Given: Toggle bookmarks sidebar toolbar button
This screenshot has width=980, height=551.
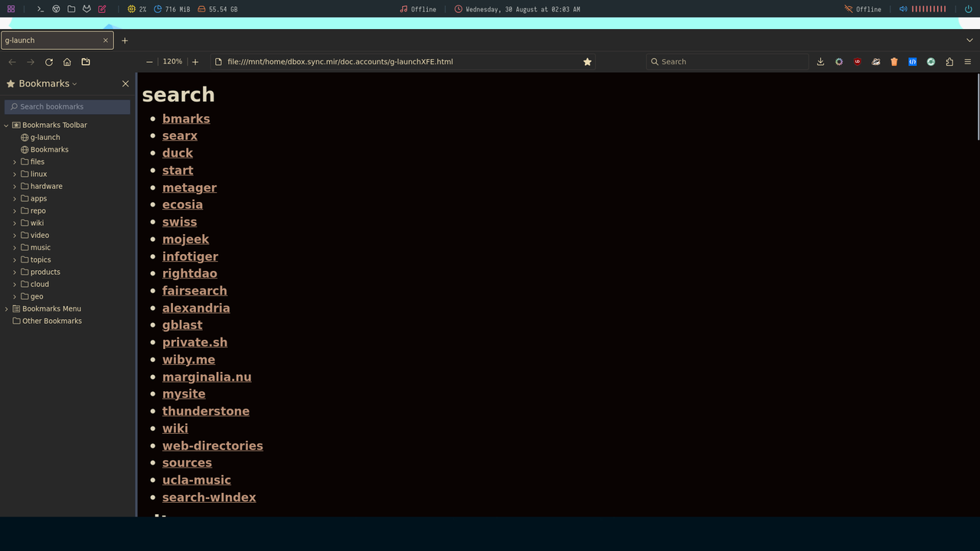Looking at the screenshot, I should click(x=86, y=62).
